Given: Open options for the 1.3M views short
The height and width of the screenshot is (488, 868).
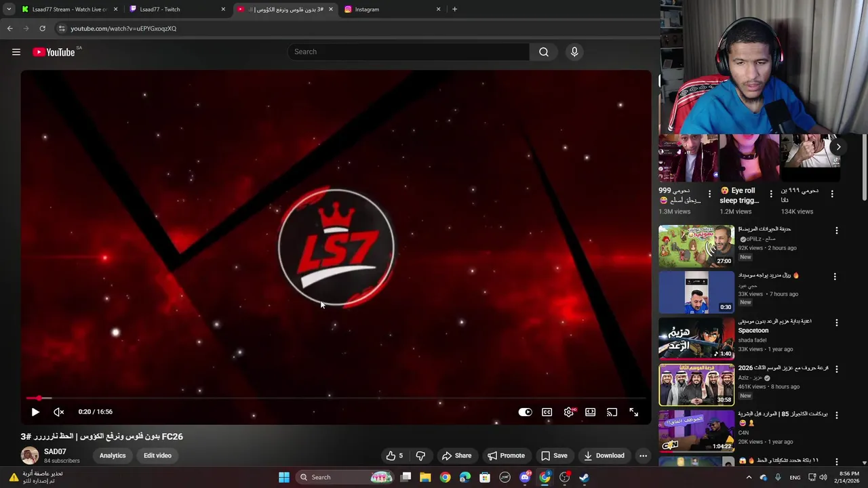Looking at the screenshot, I should point(710,194).
